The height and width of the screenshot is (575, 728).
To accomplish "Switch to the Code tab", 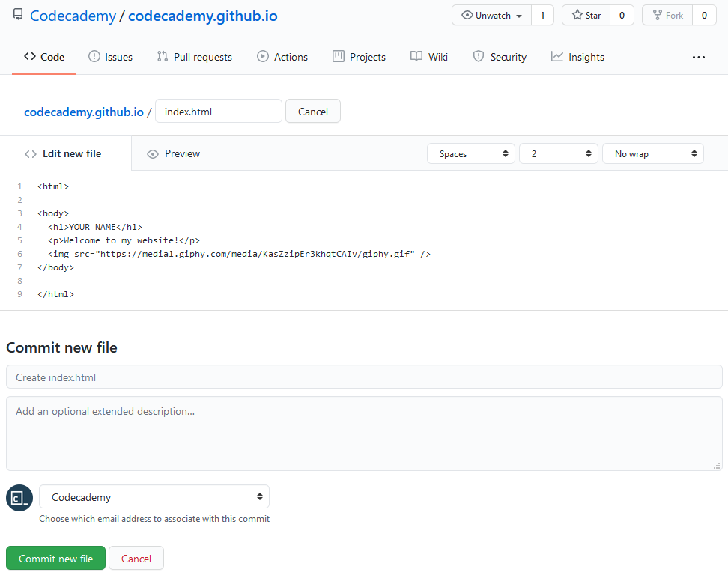I will [x=44, y=57].
